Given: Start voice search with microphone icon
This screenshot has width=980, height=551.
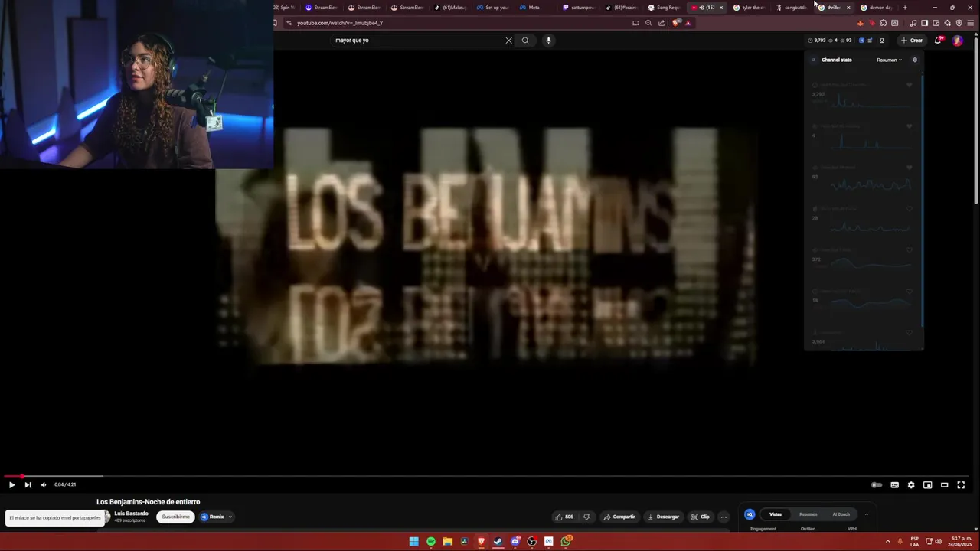Looking at the screenshot, I should pos(548,41).
